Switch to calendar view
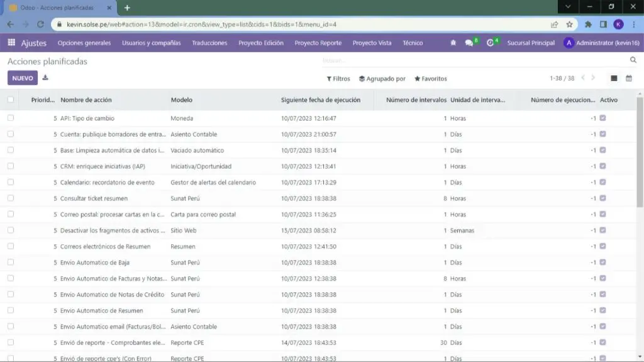 (x=628, y=79)
